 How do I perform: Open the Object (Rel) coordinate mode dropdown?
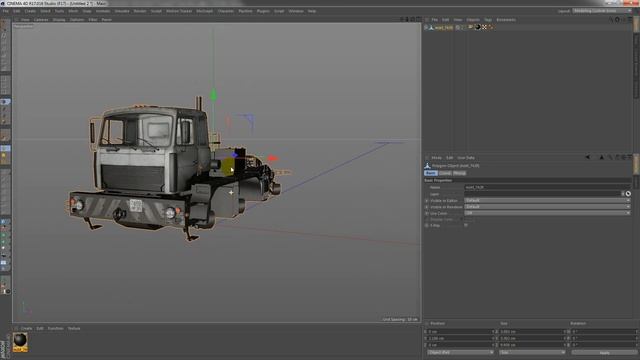(x=460, y=352)
